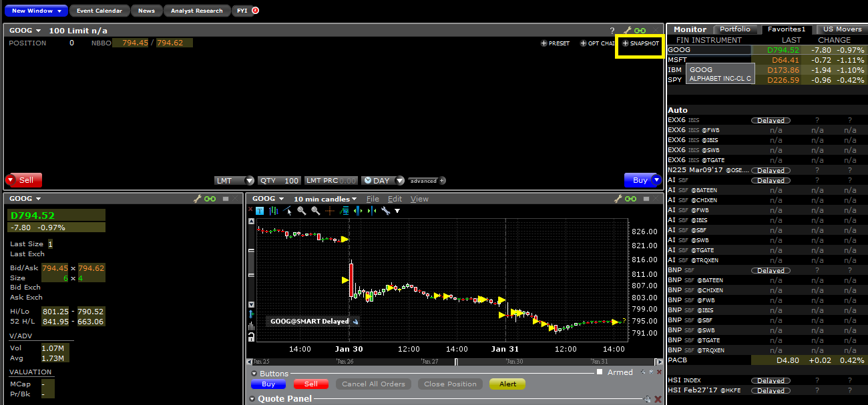The height and width of the screenshot is (405, 868).
Task: Open the help question mark in order entry panel
Action: tap(612, 31)
